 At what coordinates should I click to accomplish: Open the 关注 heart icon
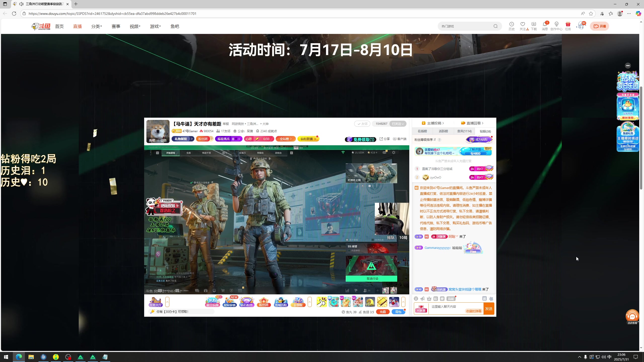[523, 26]
